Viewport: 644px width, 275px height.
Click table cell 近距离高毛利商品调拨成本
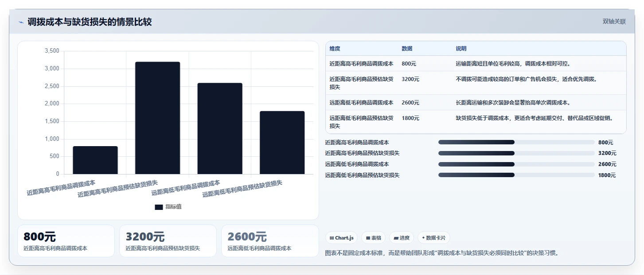[x=361, y=64]
